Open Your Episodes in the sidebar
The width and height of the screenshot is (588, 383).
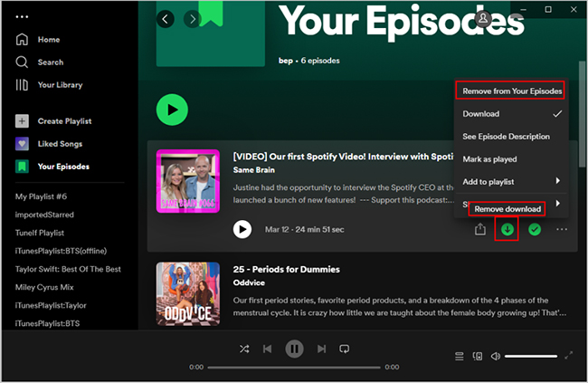[x=52, y=167]
